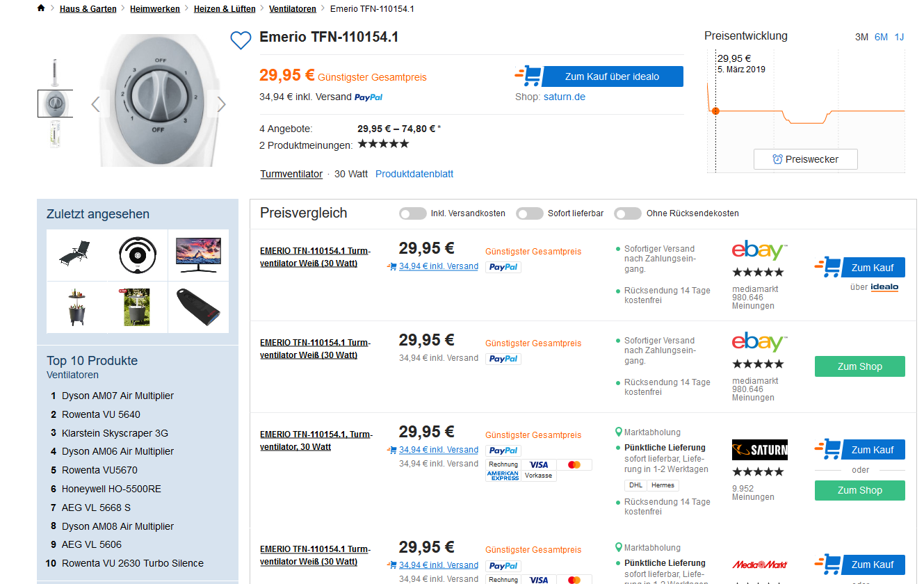Click Zum Kauf über idealo button

click(x=612, y=76)
